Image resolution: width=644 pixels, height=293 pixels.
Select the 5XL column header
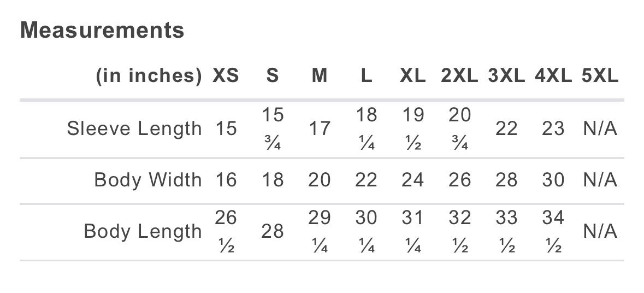[x=600, y=76]
